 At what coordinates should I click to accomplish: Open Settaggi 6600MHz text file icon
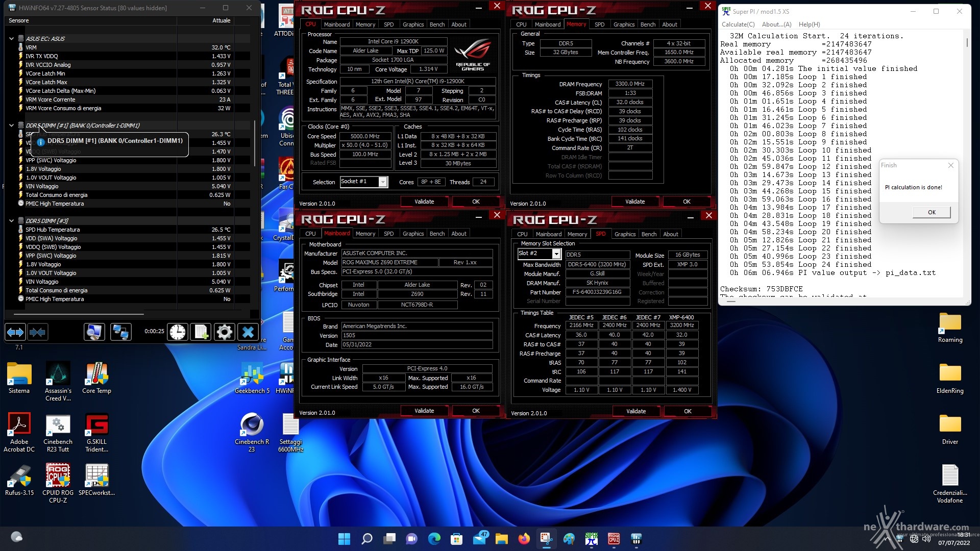pos(290,433)
